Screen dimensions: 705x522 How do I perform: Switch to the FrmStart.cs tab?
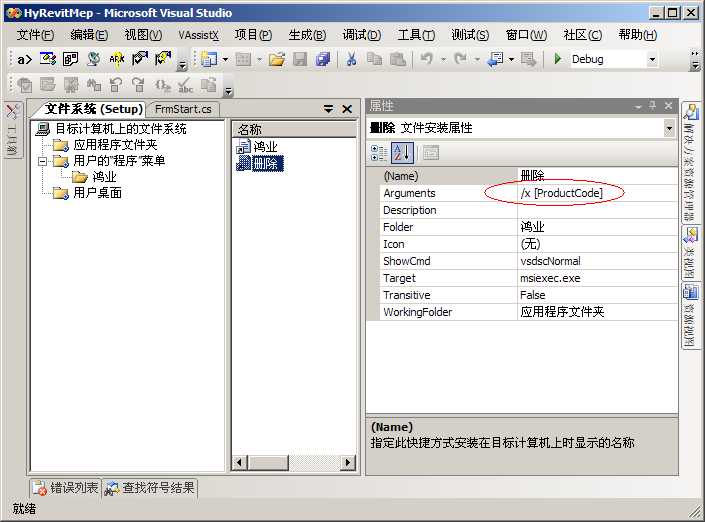[x=183, y=109]
